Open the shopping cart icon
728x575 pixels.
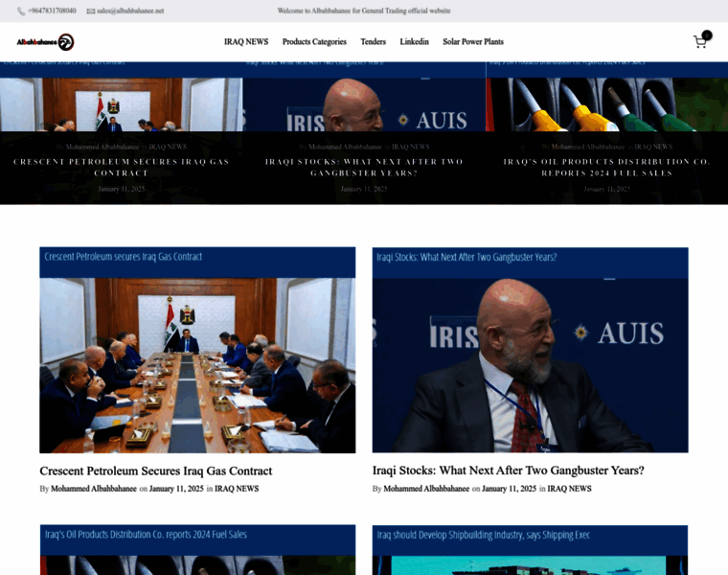(x=700, y=42)
